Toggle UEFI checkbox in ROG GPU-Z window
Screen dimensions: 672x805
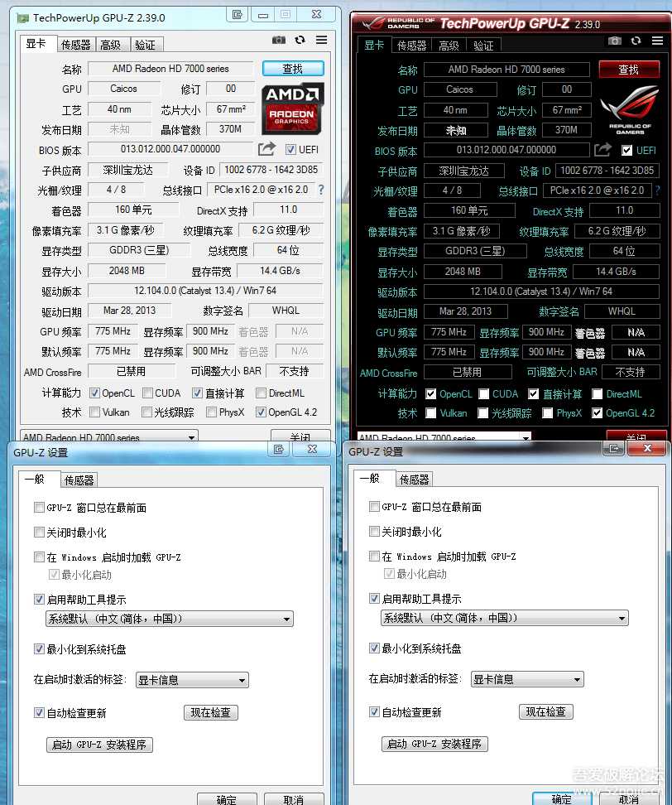pyautogui.click(x=626, y=150)
